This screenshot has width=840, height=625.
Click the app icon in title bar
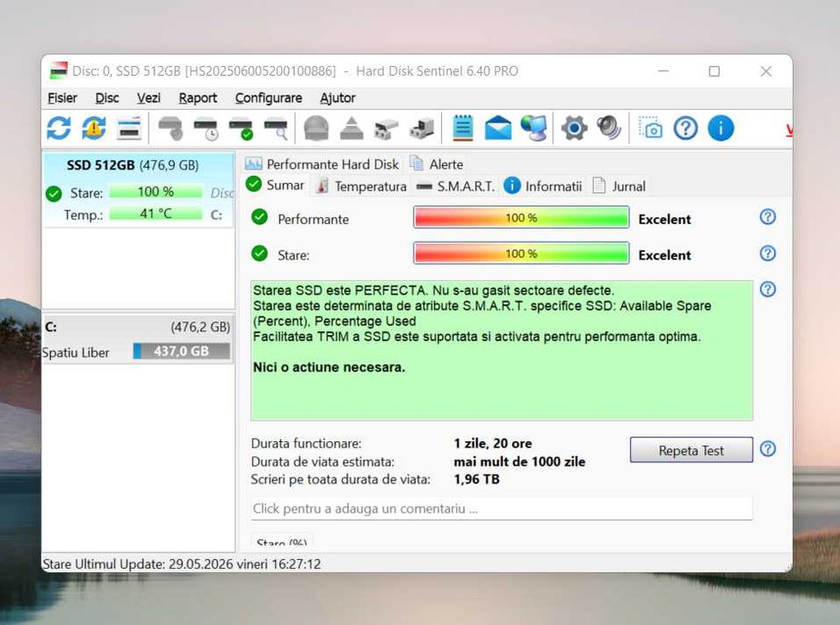[x=58, y=71]
